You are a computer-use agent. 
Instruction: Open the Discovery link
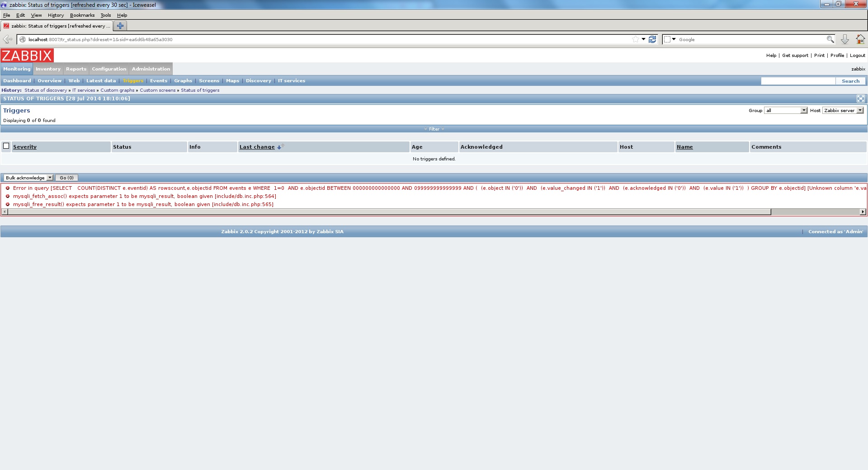pyautogui.click(x=259, y=81)
